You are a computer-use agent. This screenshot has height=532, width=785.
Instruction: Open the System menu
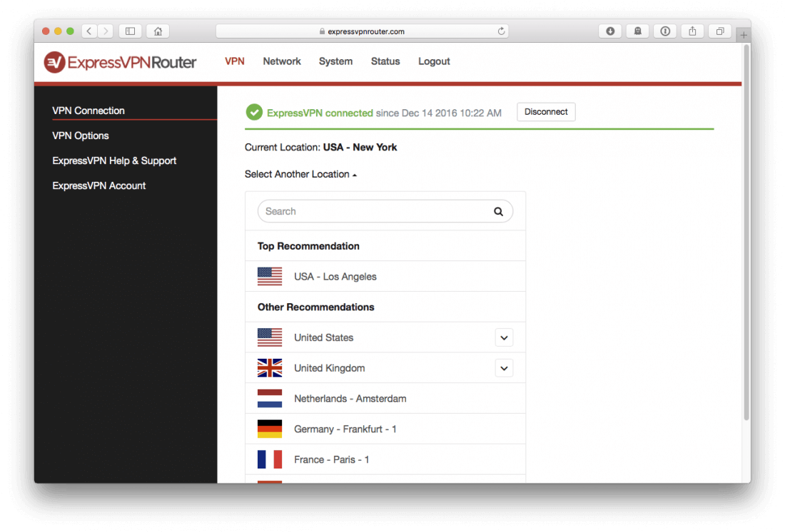(x=335, y=61)
